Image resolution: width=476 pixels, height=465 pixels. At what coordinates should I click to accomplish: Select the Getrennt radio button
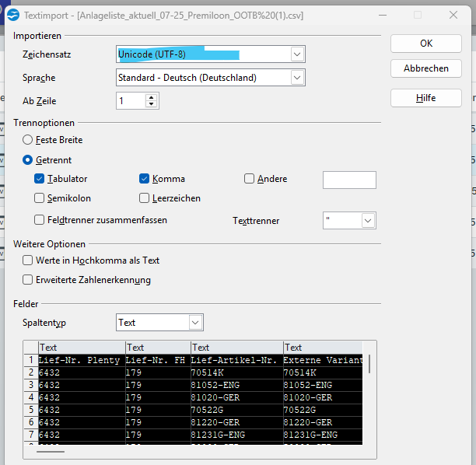tap(28, 159)
